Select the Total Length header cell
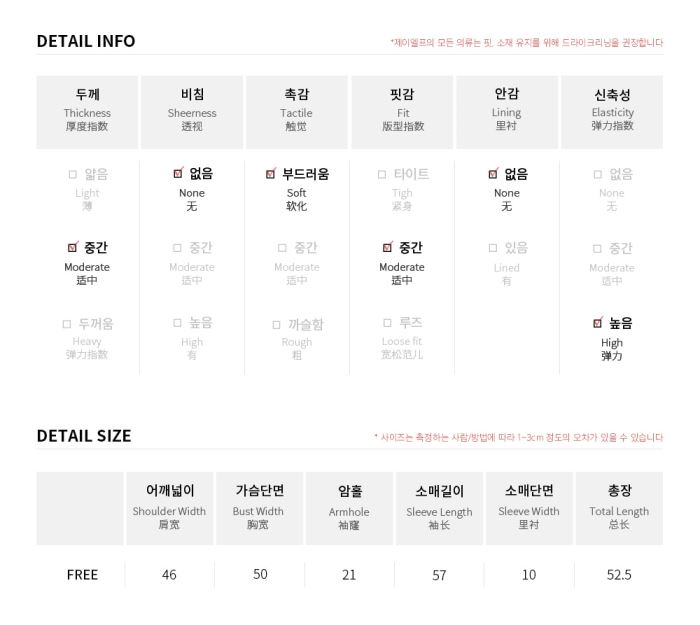Screen dimensions: 700x625 (x=619, y=508)
